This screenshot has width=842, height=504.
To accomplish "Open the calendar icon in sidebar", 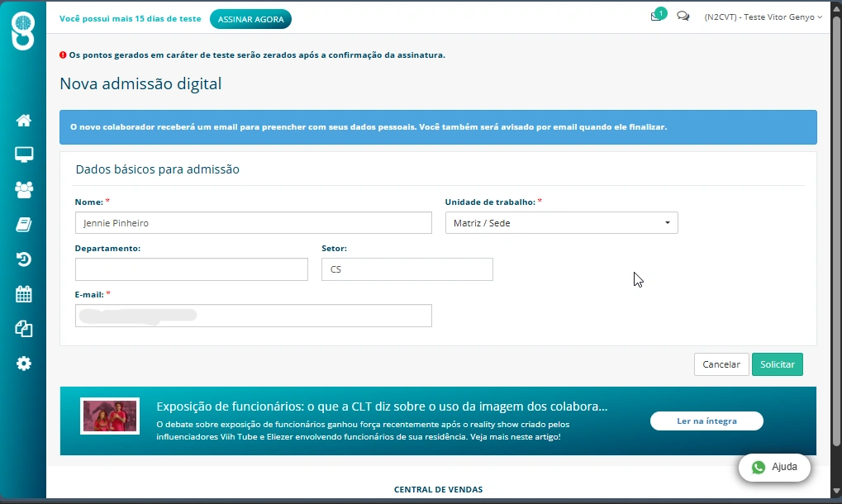I will tap(24, 294).
